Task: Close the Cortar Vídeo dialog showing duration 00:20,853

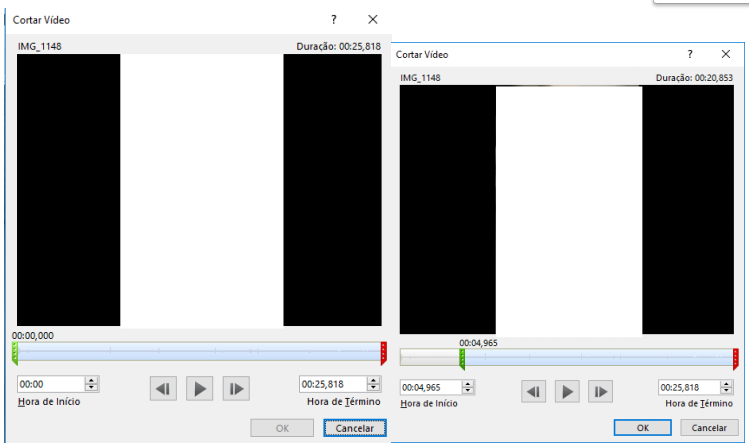Action: [x=726, y=55]
